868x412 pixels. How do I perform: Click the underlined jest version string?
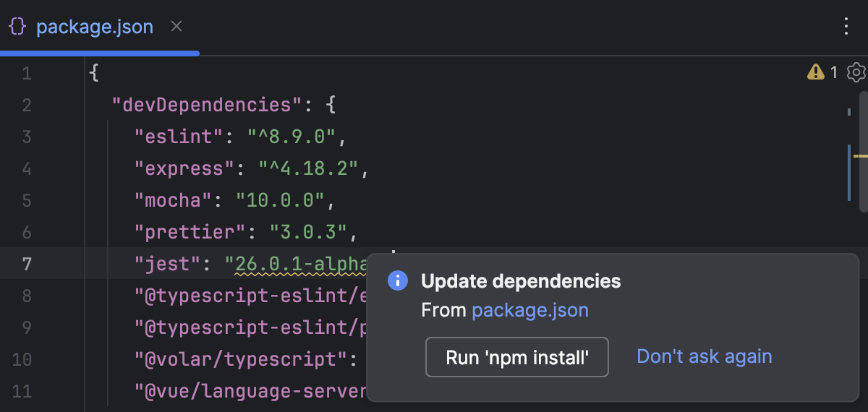click(298, 265)
